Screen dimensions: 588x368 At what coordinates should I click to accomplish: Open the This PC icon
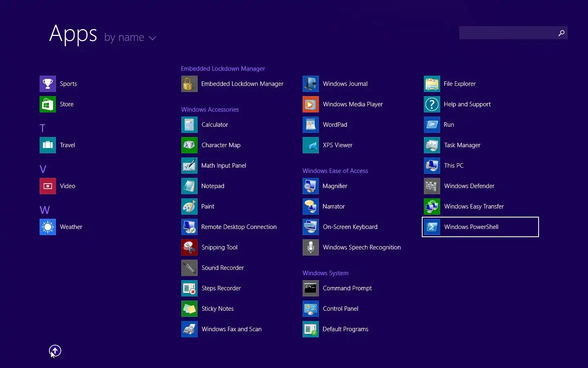pyautogui.click(x=432, y=166)
